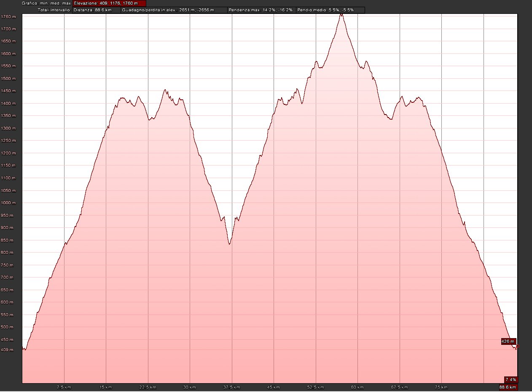Click the 7.5 km label on distance axis
532x392 pixels.
pyautogui.click(x=64, y=387)
